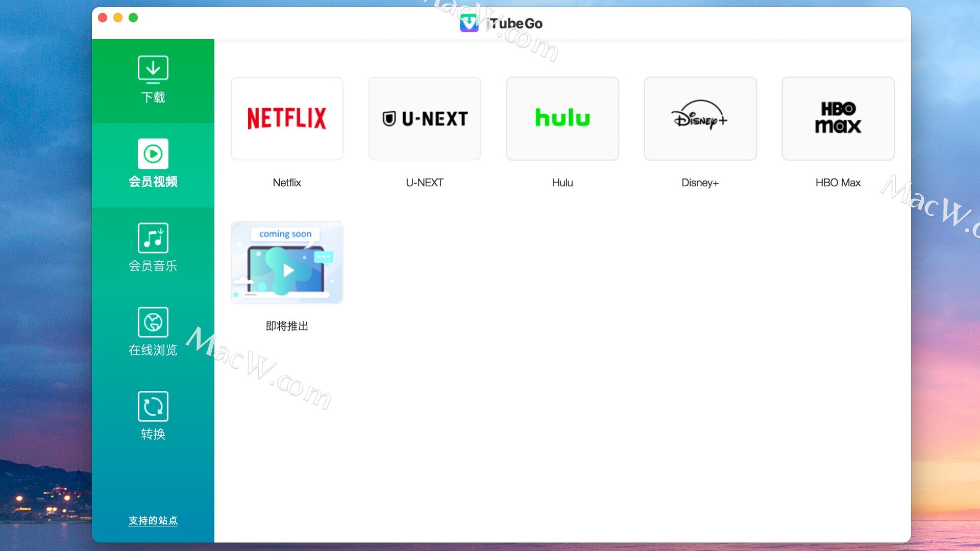Click the 会员视频 sidebar label
The image size is (980, 551).
[x=153, y=182]
